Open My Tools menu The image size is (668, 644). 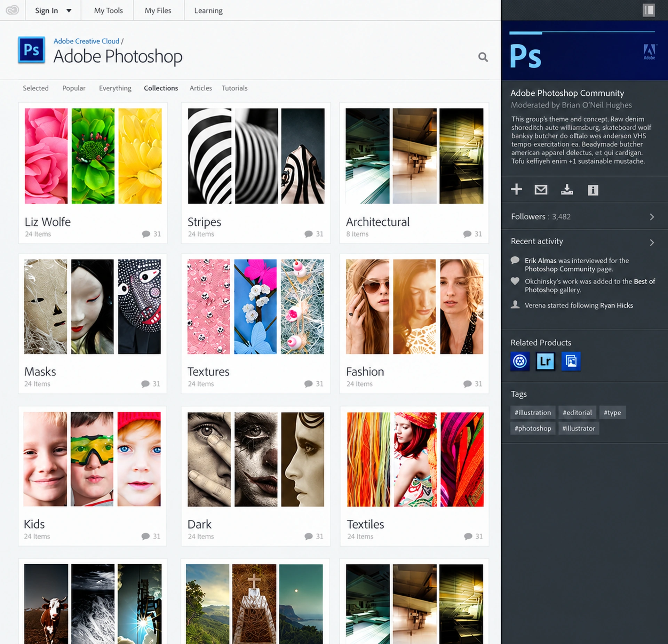tap(108, 10)
